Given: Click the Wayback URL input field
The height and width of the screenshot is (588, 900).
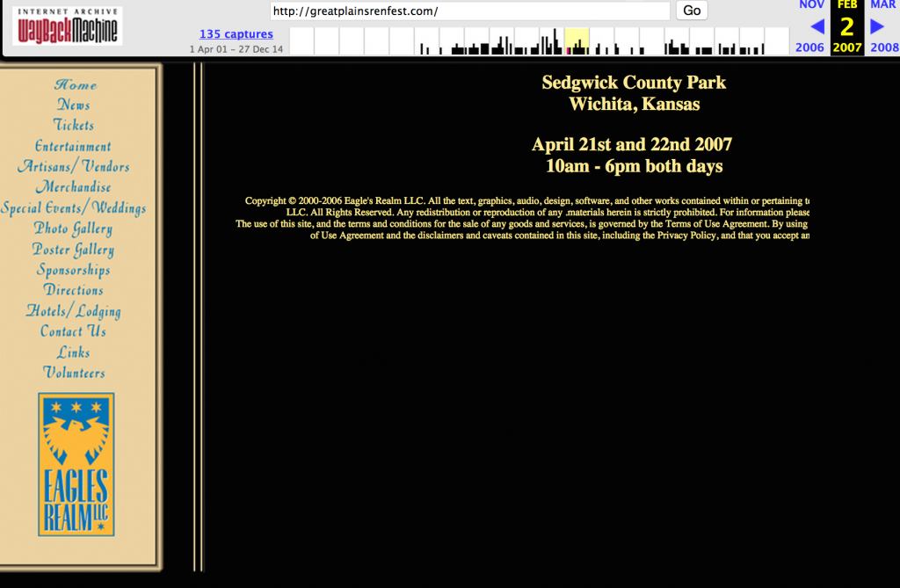Looking at the screenshot, I should point(469,11).
